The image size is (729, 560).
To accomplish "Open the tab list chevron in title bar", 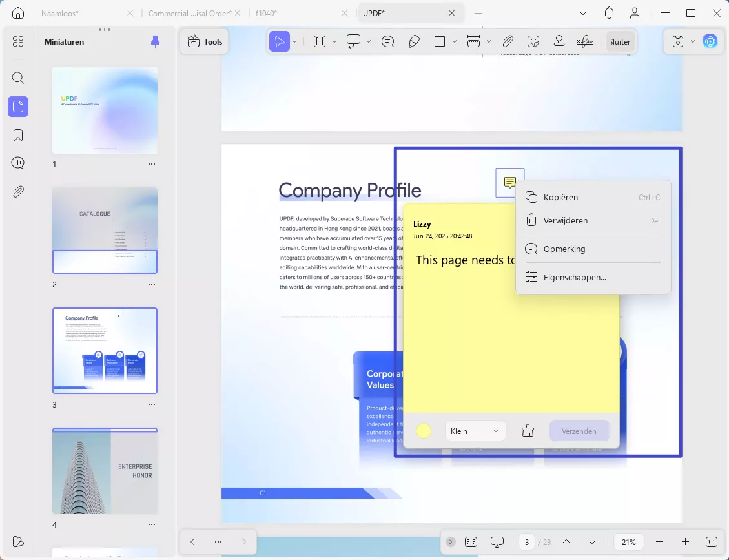I will (x=583, y=13).
